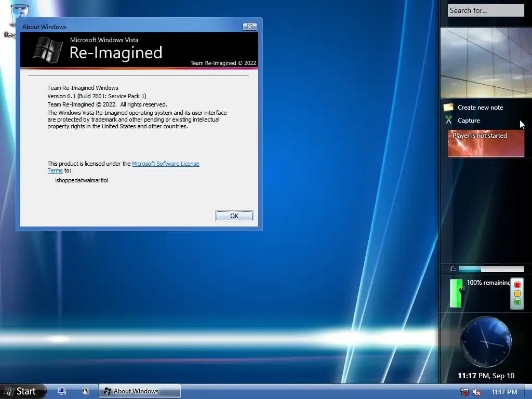The height and width of the screenshot is (399, 532).
Task: Click the sticky note icon
Action: pyautogui.click(x=448, y=107)
